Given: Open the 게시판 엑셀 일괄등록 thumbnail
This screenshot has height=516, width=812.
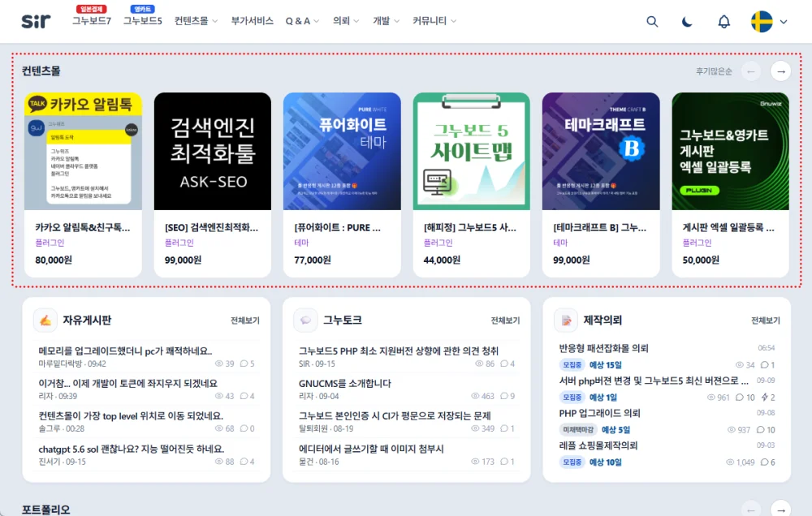Looking at the screenshot, I should click(x=730, y=151).
